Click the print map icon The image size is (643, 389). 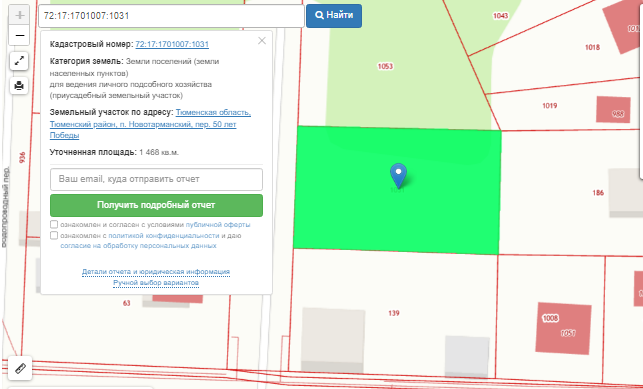click(x=19, y=86)
